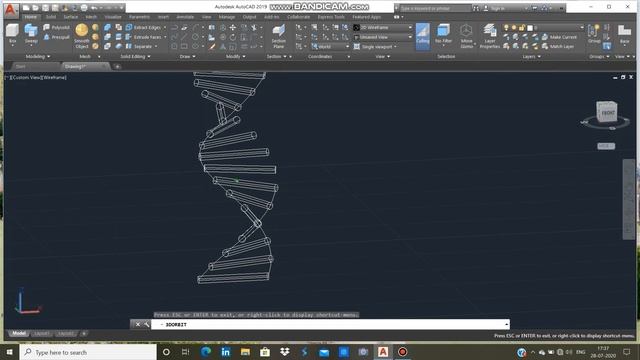The image size is (640, 360).
Task: Click the New file icon in quick access toolbar
Action: click(x=26, y=8)
